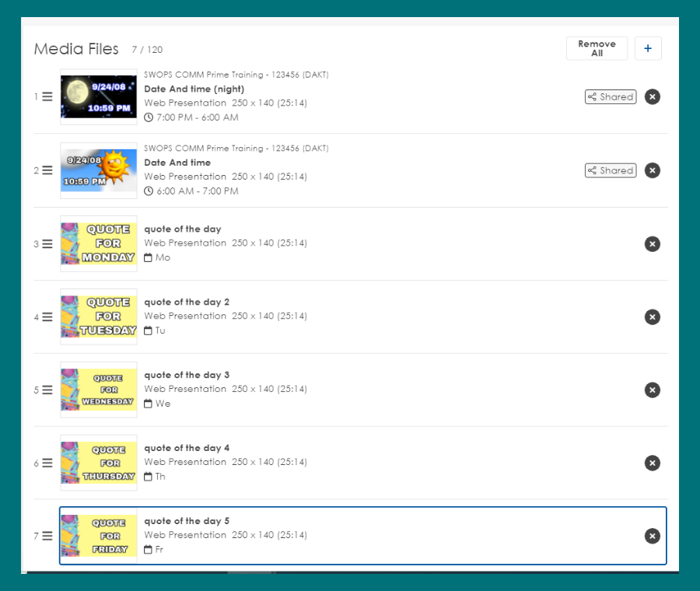
Task: Click the drag handle for item 1
Action: [47, 97]
